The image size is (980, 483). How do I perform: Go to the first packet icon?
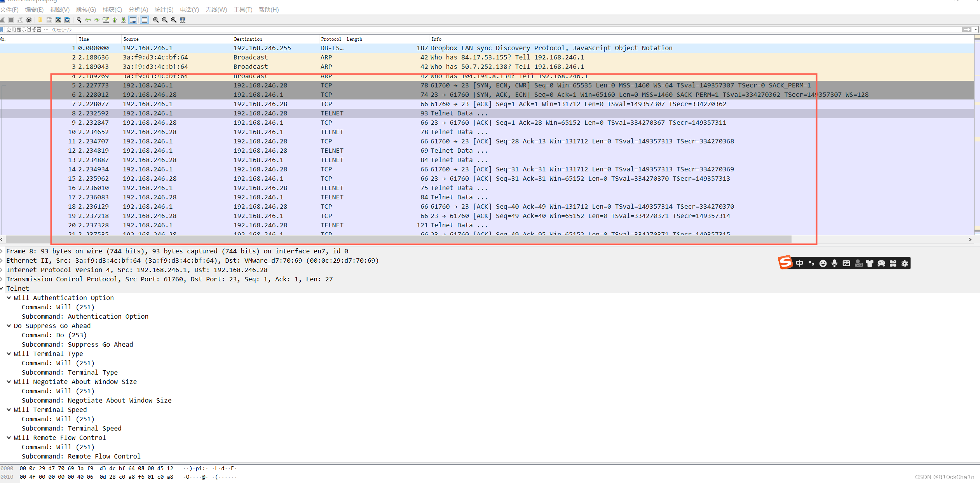pyautogui.click(x=115, y=20)
